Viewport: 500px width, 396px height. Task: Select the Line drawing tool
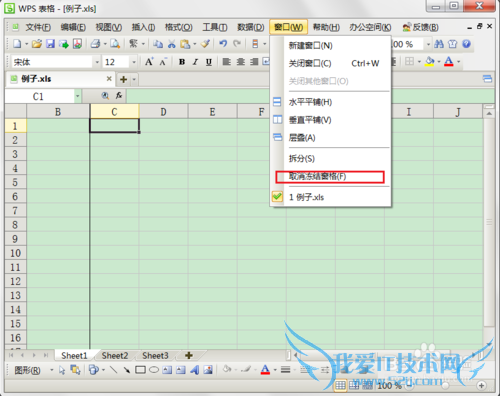pyautogui.click(x=114, y=370)
